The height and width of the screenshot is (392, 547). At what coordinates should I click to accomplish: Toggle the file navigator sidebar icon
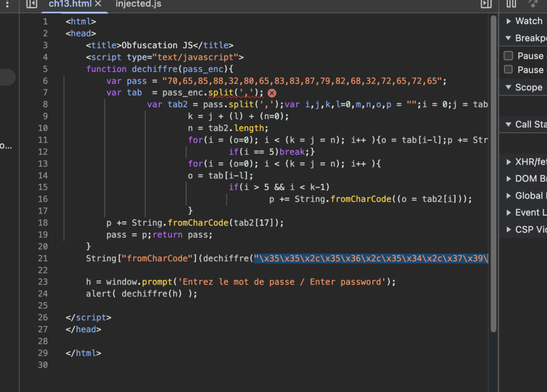32,4
